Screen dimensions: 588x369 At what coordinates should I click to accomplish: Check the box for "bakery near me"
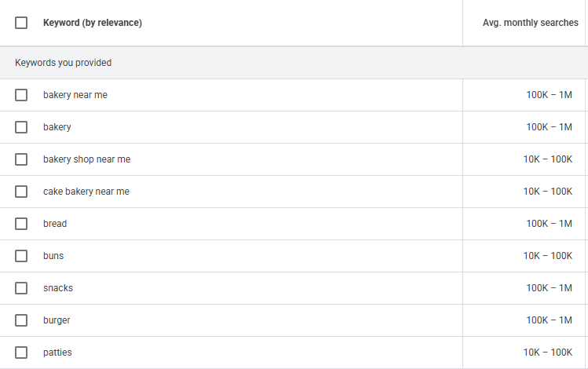[x=21, y=95]
